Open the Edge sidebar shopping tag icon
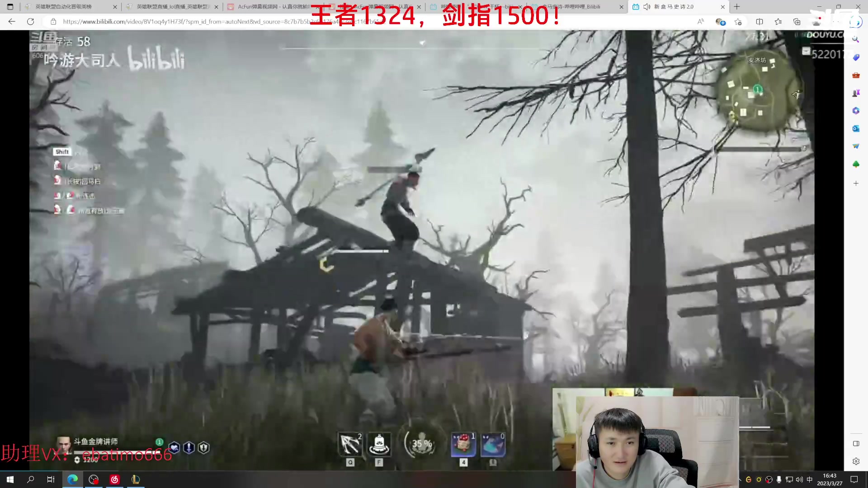 (856, 57)
